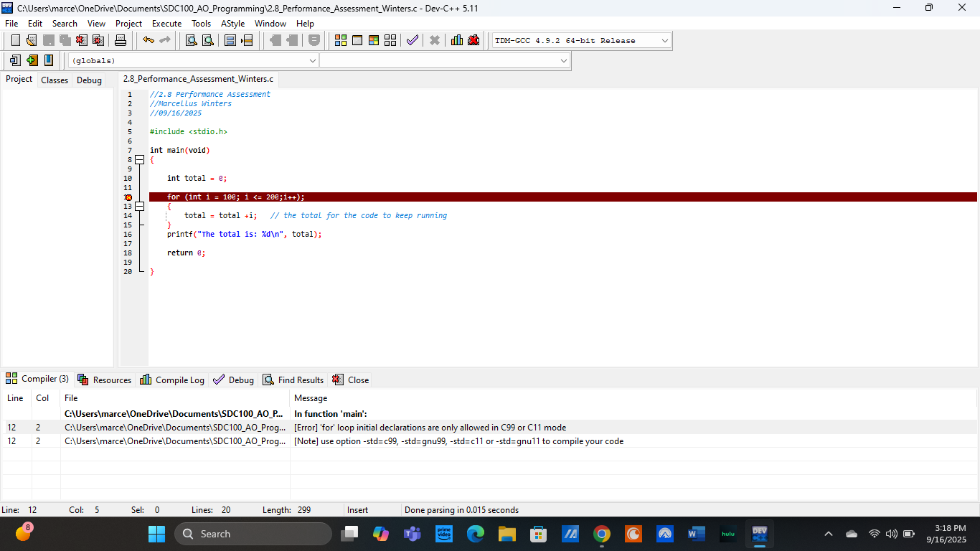Image resolution: width=980 pixels, height=551 pixels.
Task: Click the printf statement on line 16
Action: coord(245,235)
